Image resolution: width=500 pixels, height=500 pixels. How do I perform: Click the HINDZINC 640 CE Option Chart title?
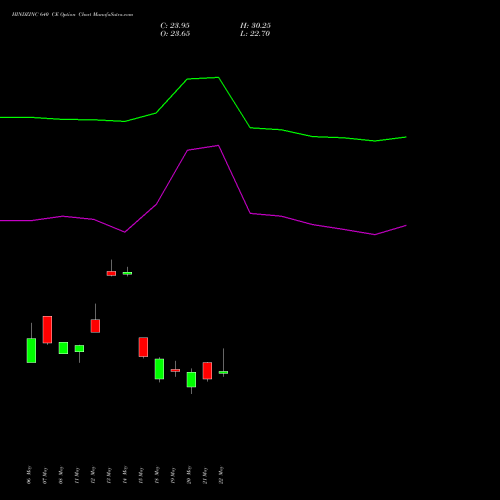(x=72, y=15)
